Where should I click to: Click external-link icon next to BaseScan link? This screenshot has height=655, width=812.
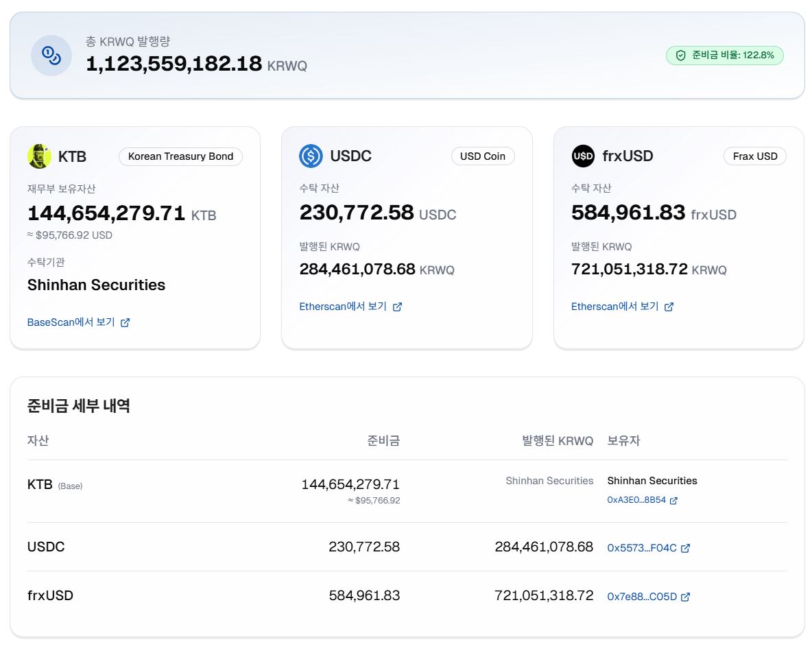[x=125, y=322]
